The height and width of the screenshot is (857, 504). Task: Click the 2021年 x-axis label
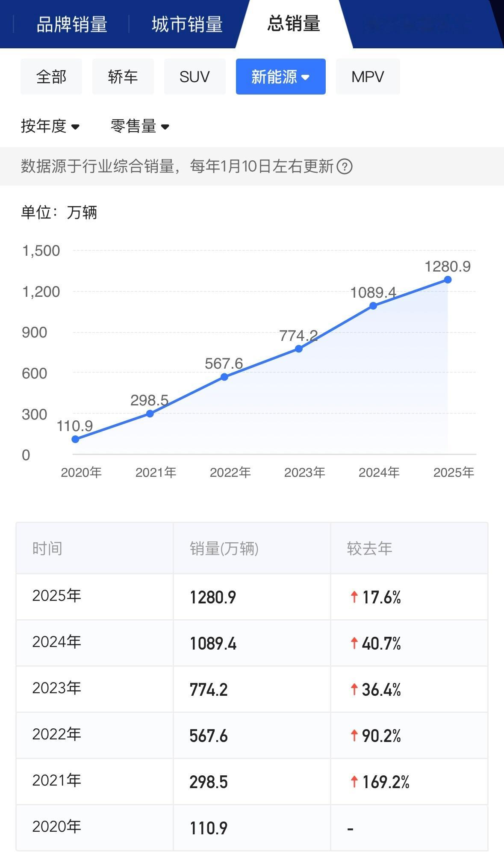point(156,473)
